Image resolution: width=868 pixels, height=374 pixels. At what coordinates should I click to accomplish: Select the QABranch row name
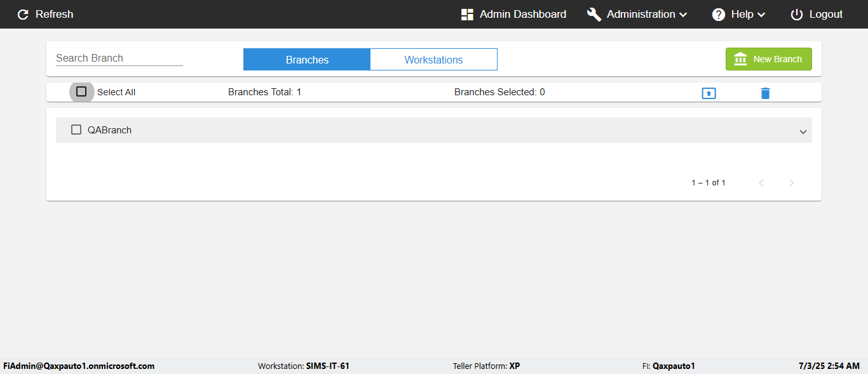110,130
